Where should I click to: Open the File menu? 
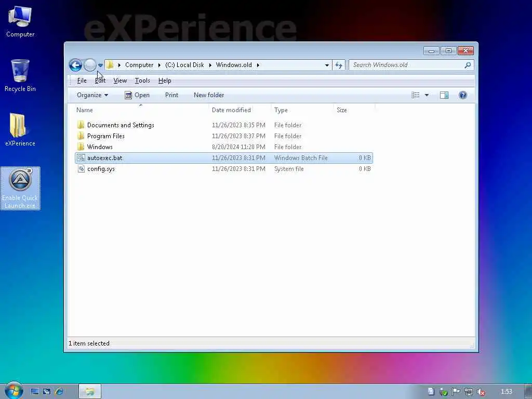pyautogui.click(x=82, y=81)
